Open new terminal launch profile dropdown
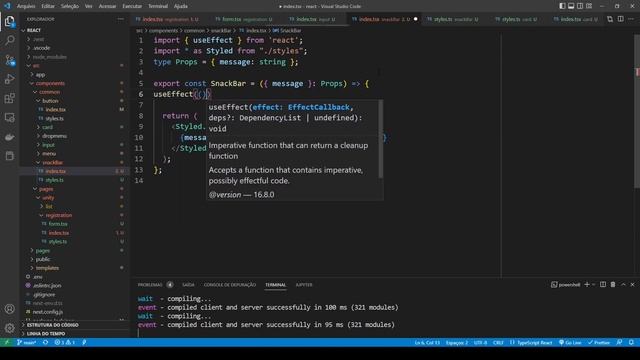Image resolution: width=640 pixels, height=360 pixels. 594,284
